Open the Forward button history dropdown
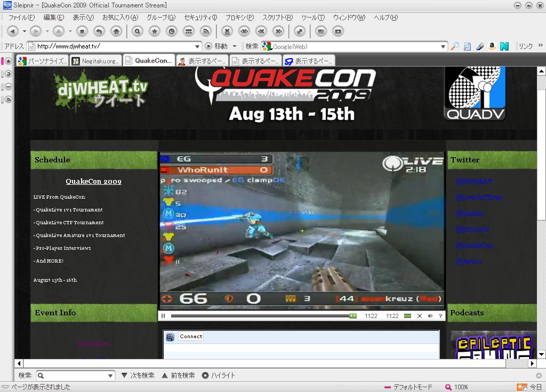Screen dimensions: 546x392 pyautogui.click(x=47, y=31)
